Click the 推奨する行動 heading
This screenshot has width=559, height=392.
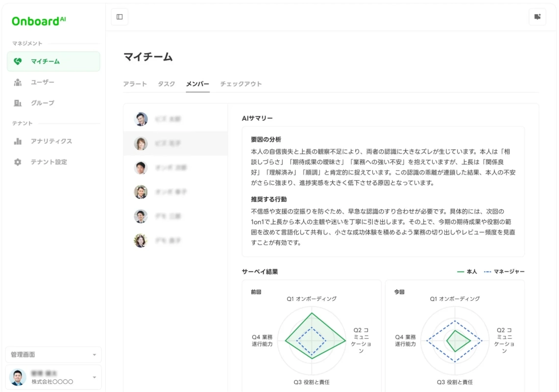tap(269, 199)
